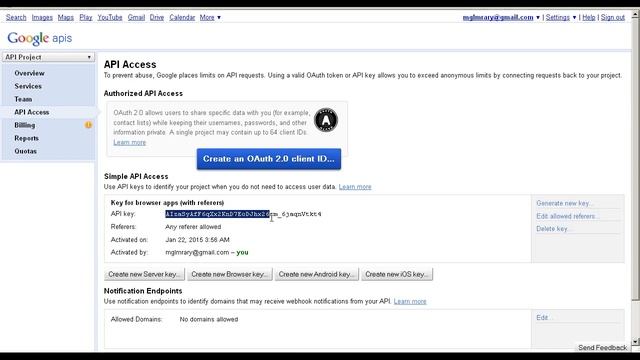Click the vertical scrollbar thumb
The height and width of the screenshot is (360, 640).
pos(635,159)
